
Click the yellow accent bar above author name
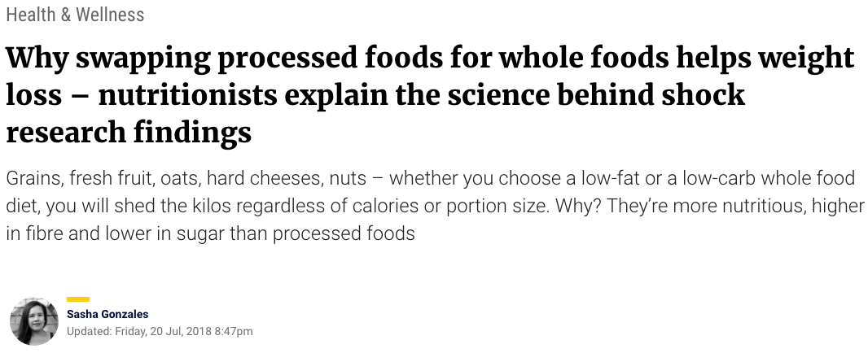click(78, 299)
